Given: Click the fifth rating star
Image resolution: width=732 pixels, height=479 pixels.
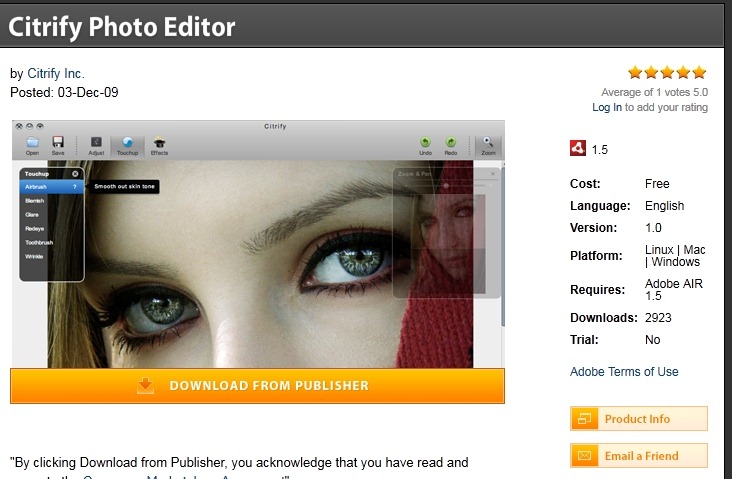Looking at the screenshot, I should pos(699,72).
